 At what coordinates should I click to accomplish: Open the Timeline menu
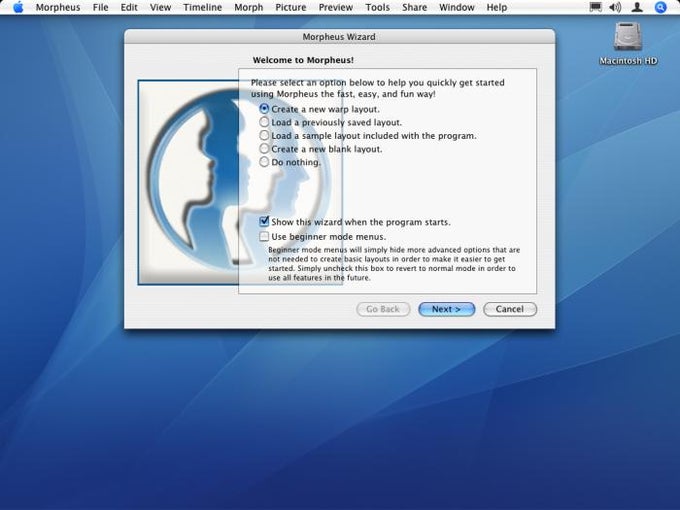[x=203, y=7]
